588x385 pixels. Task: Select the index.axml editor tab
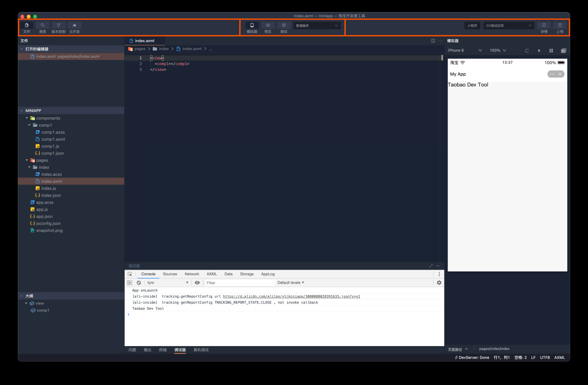point(145,41)
